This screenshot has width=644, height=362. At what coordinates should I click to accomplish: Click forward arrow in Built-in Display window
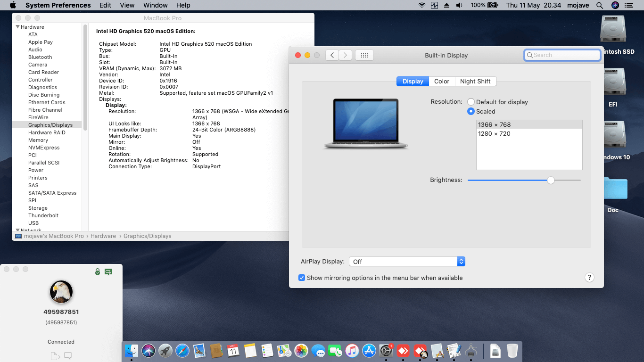[x=345, y=55]
